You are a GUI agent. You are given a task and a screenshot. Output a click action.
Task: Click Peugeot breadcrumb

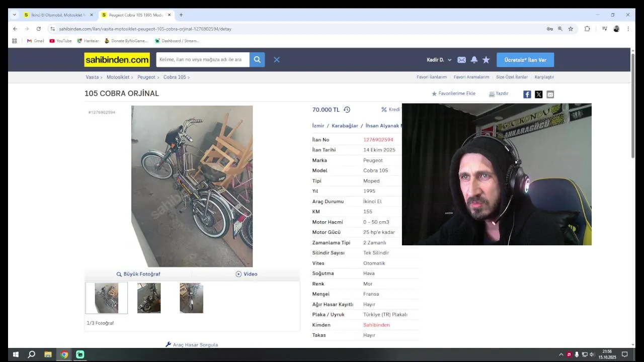(146, 77)
